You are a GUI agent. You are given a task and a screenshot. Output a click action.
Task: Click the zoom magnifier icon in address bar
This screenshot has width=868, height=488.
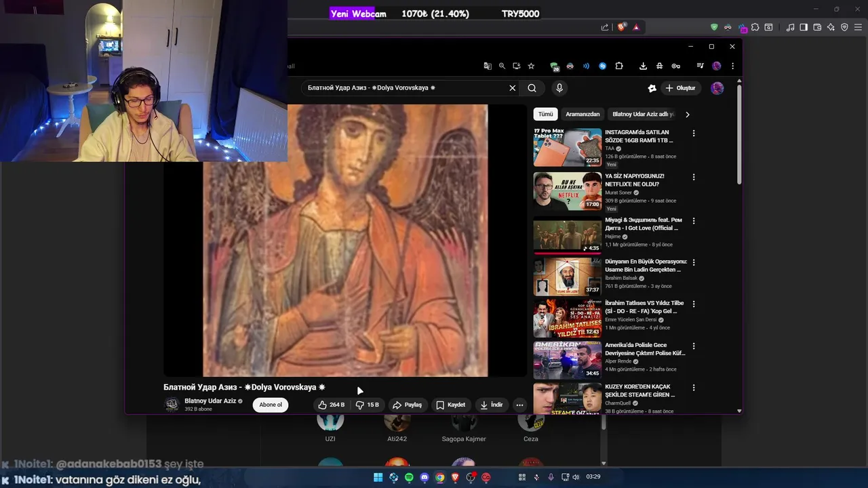point(502,66)
